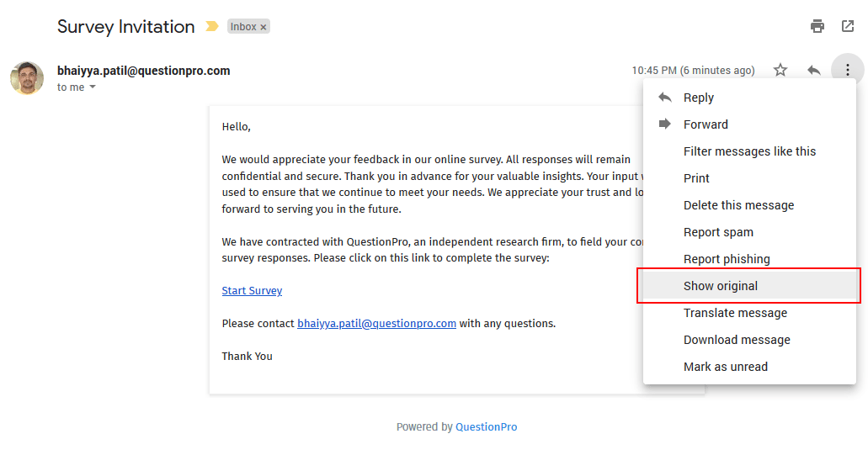868x455 pixels.
Task: Expand recipient details arrow next to 'to me'
Action: tap(93, 87)
